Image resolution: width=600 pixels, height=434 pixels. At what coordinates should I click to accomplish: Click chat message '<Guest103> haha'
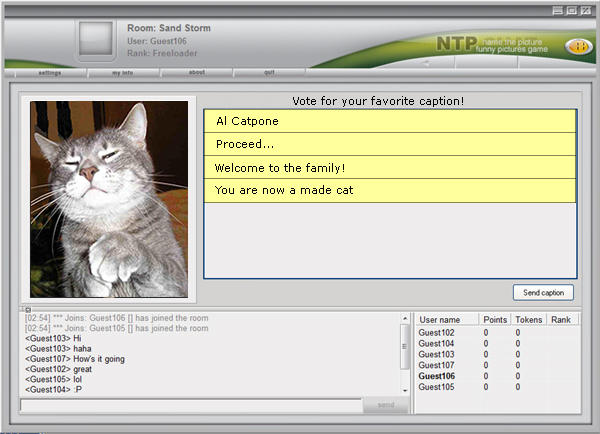58,349
